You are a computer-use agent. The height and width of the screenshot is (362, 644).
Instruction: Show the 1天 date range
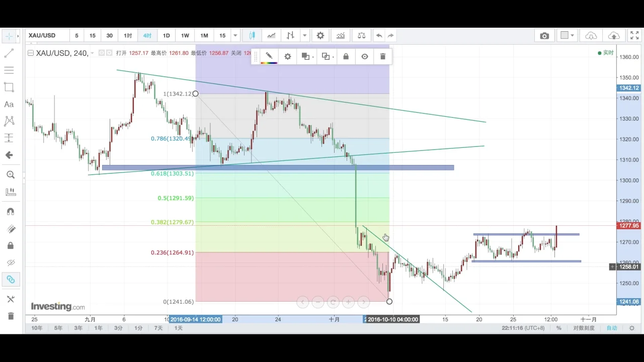pyautogui.click(x=179, y=328)
